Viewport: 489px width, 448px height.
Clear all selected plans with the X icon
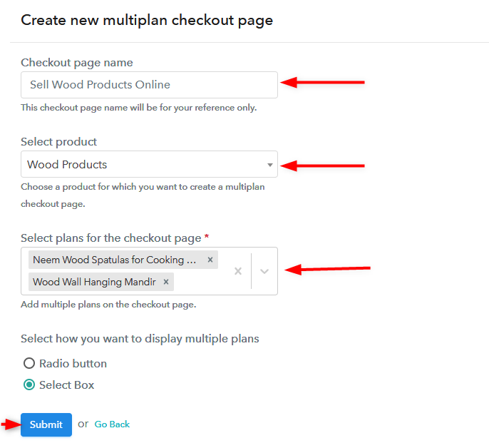pos(238,271)
